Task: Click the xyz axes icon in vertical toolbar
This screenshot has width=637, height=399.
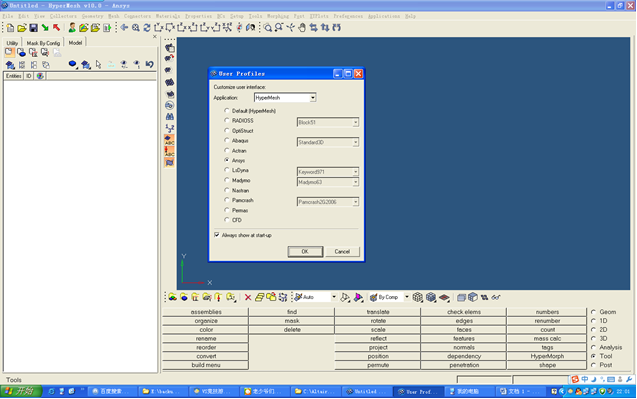Action: coord(170,128)
